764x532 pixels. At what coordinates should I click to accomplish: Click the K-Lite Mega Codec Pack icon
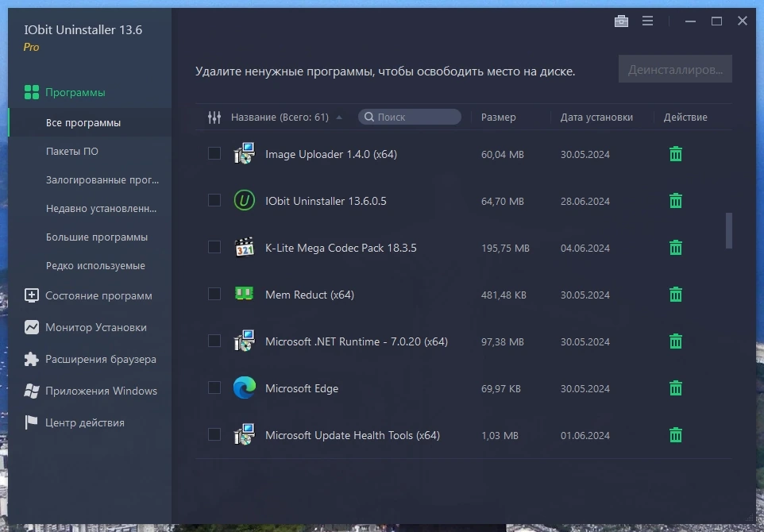pyautogui.click(x=244, y=248)
